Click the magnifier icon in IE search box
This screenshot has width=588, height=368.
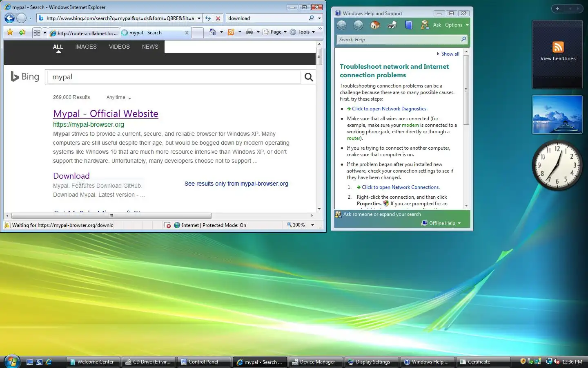click(x=312, y=18)
